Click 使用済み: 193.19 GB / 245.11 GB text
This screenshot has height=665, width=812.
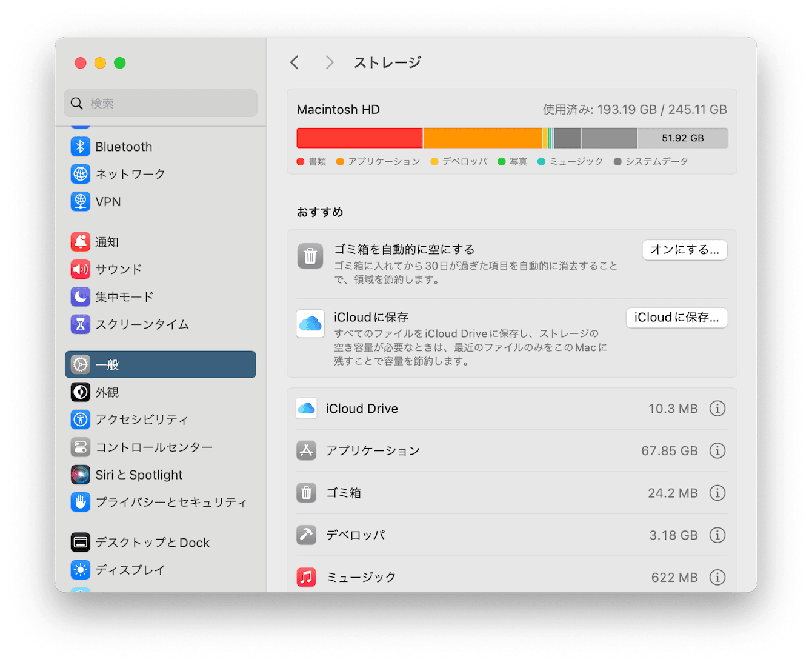[634, 110]
